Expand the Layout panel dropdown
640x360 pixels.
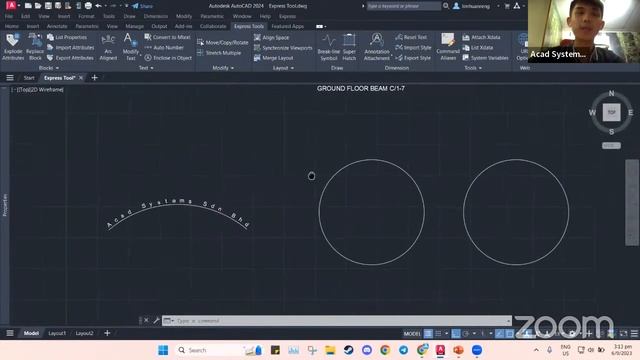[x=283, y=68]
